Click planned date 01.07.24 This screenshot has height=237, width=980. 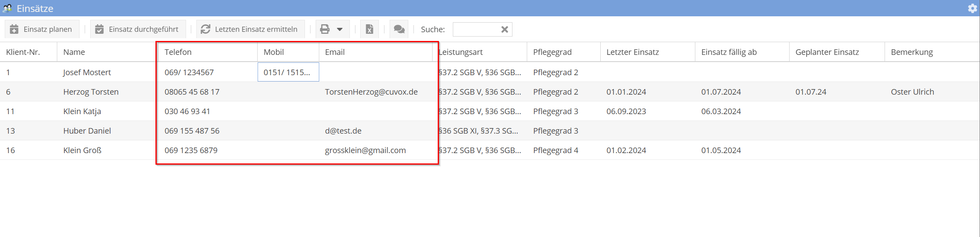(x=811, y=92)
